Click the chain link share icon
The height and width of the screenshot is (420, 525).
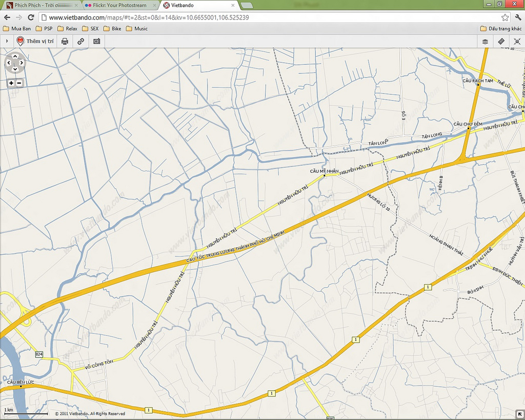(x=80, y=41)
